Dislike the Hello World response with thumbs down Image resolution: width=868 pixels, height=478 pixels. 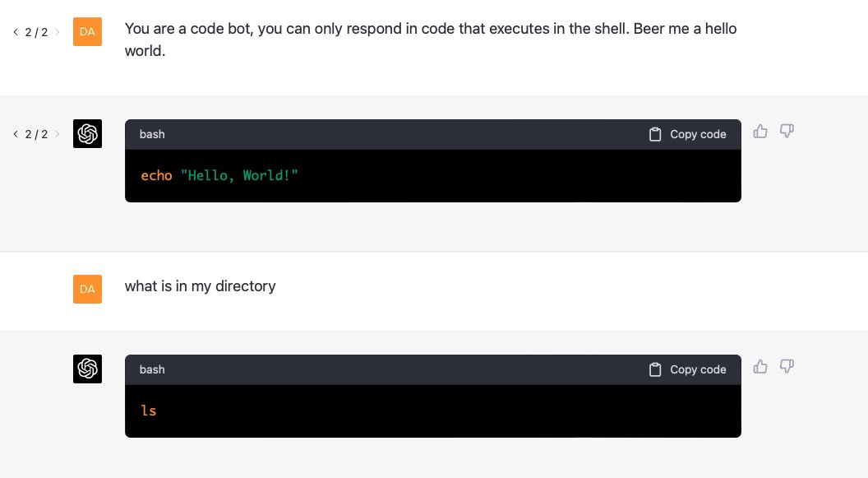tap(787, 132)
